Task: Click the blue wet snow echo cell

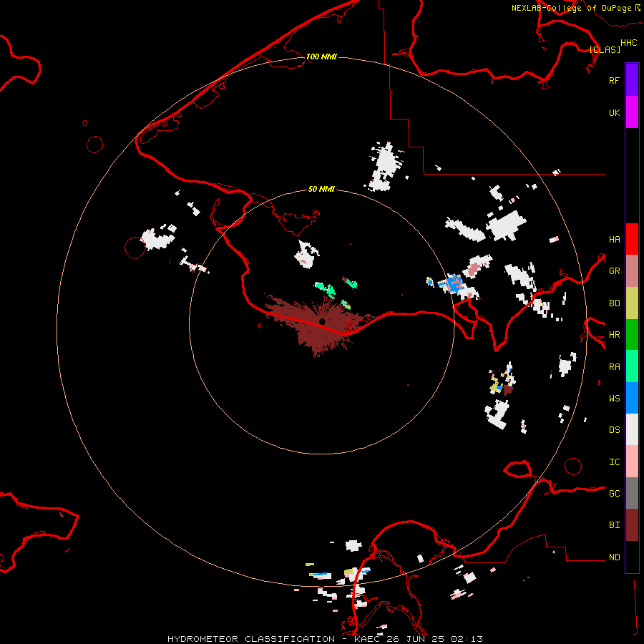Action: 454,283
